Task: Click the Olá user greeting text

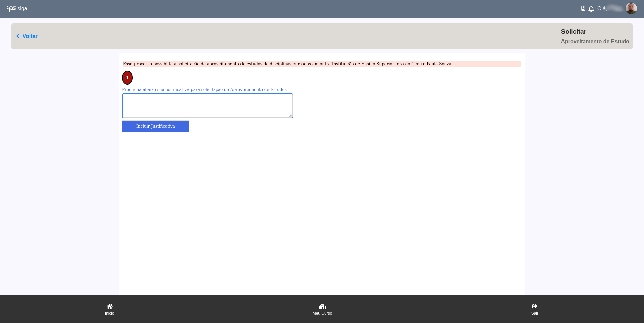Action: [x=602, y=9]
